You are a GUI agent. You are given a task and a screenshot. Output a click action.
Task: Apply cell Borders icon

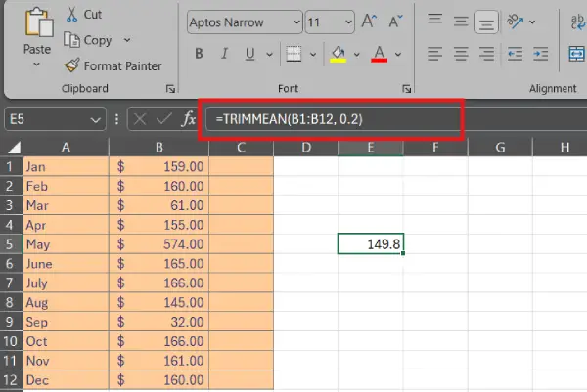point(293,54)
